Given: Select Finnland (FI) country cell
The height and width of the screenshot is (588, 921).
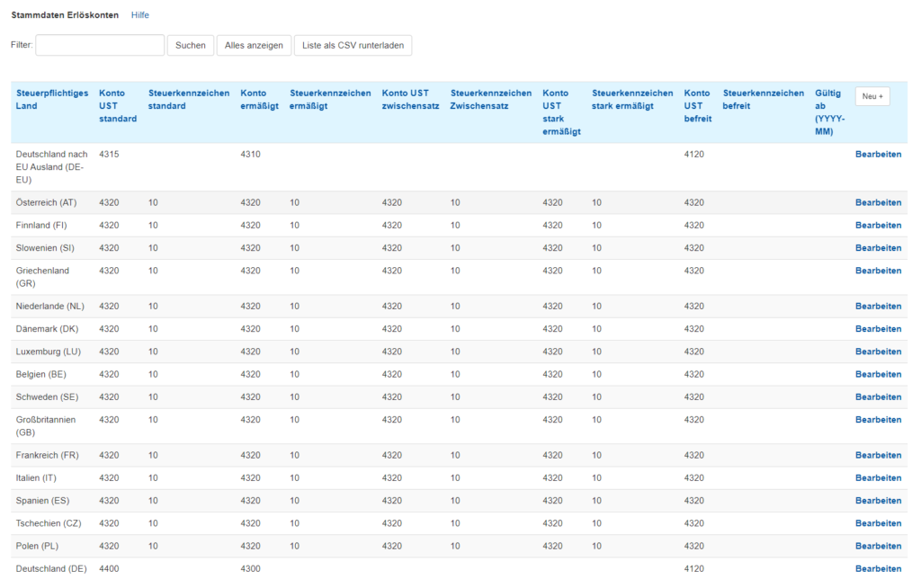Looking at the screenshot, I should tap(41, 226).
